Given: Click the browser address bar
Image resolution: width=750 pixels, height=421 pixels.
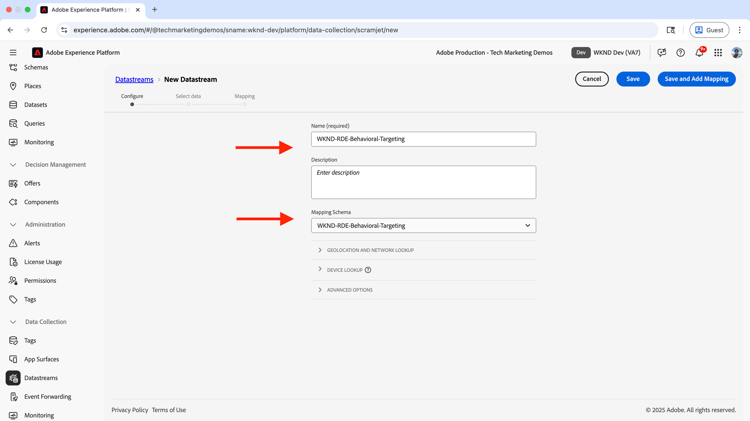Looking at the screenshot, I should point(356,30).
